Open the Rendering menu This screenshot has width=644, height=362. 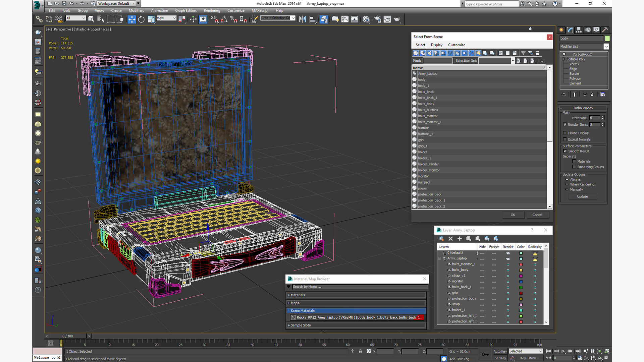click(212, 10)
